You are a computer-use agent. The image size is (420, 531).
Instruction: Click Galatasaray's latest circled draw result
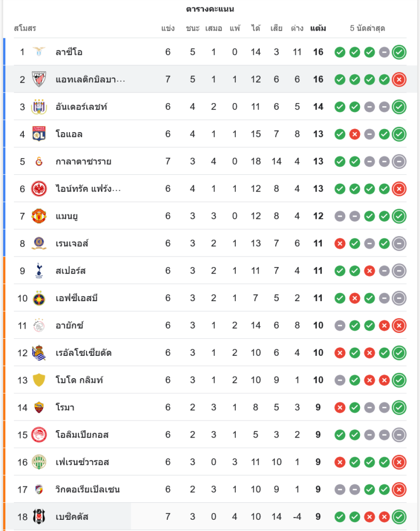tap(399, 161)
